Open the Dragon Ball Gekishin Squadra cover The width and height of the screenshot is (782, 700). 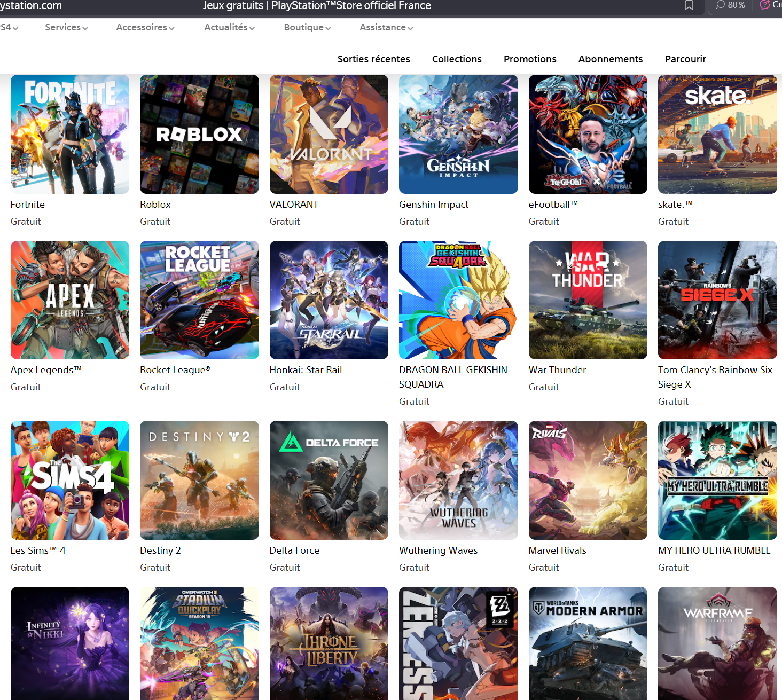(x=458, y=300)
